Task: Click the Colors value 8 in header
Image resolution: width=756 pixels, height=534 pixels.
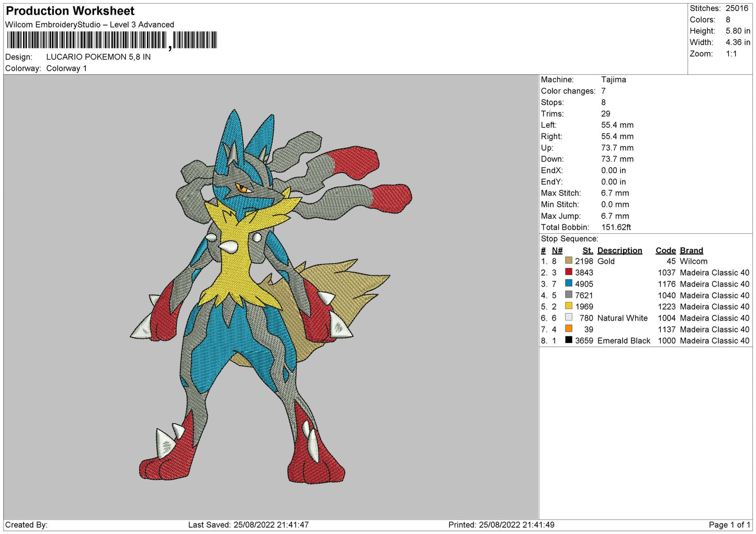Action: click(x=728, y=20)
